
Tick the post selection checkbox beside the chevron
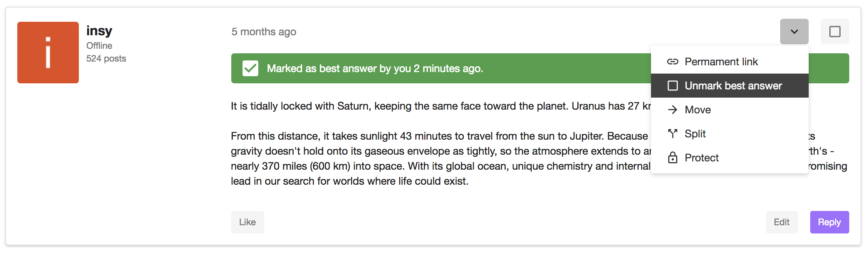835,32
